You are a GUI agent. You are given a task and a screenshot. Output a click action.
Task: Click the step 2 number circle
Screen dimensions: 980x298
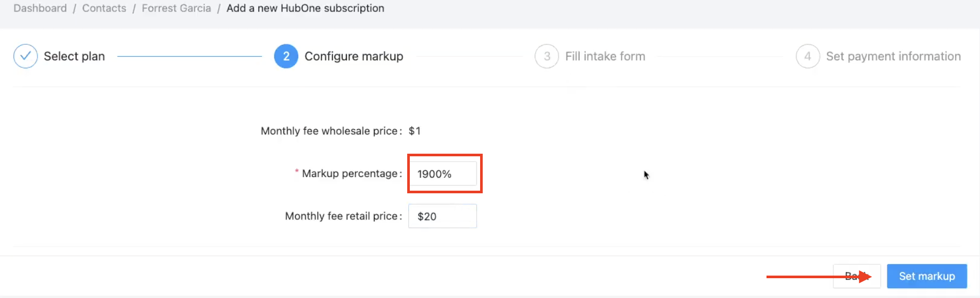(286, 56)
